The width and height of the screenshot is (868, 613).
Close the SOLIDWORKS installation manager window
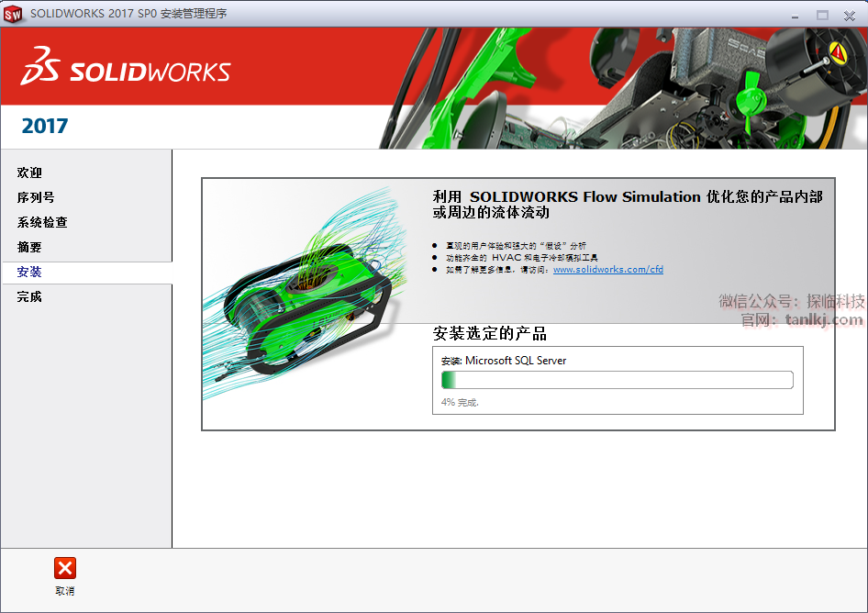850,14
